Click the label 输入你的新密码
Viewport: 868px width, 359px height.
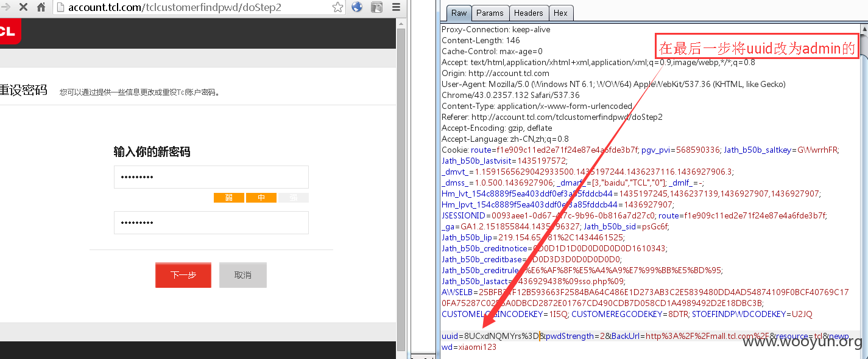152,152
